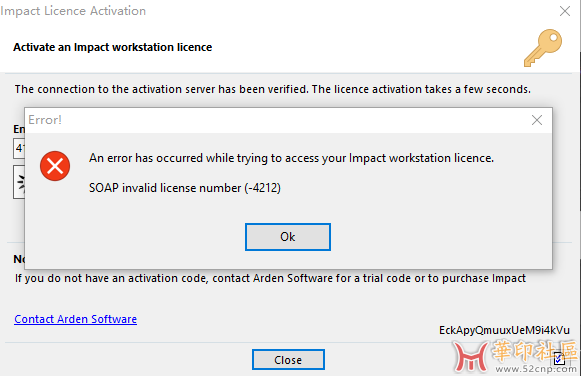Viewport: 581px width, 376px height.
Task: Select the machine code EckApyQmuuxUeM9i4kVu text
Action: 504,330
